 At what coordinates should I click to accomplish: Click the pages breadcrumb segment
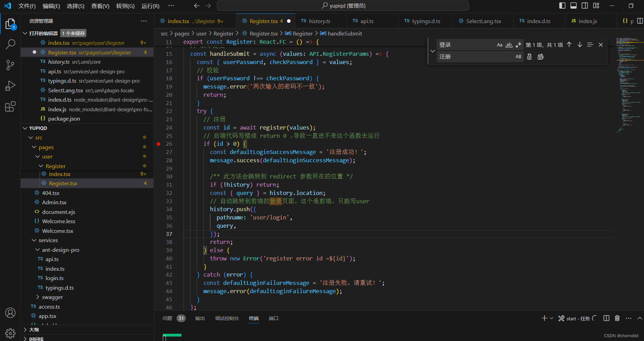pyautogui.click(x=182, y=33)
